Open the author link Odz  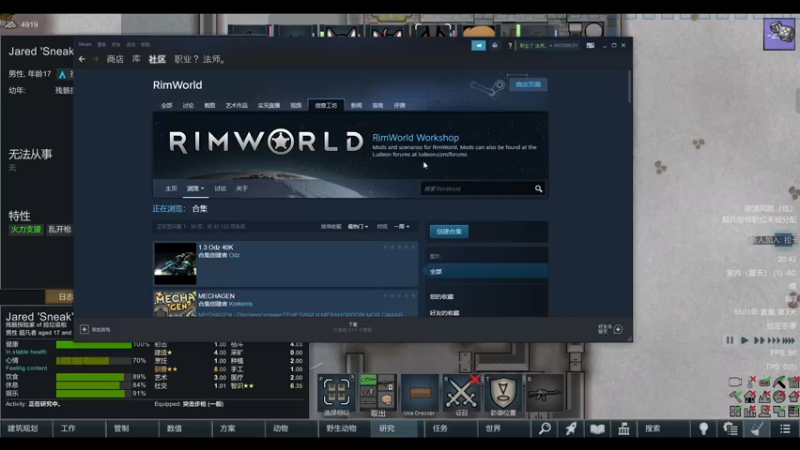234,255
